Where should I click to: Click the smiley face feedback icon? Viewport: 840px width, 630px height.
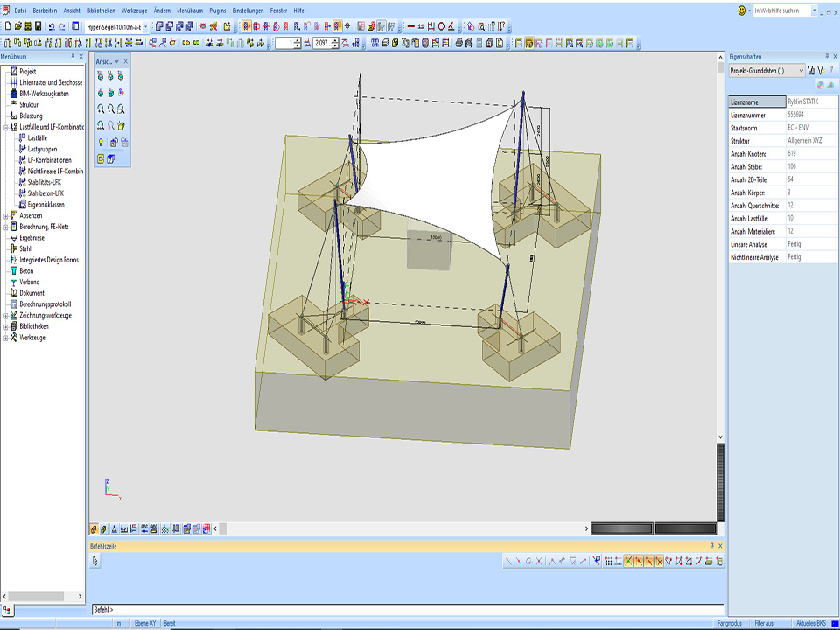tap(742, 10)
